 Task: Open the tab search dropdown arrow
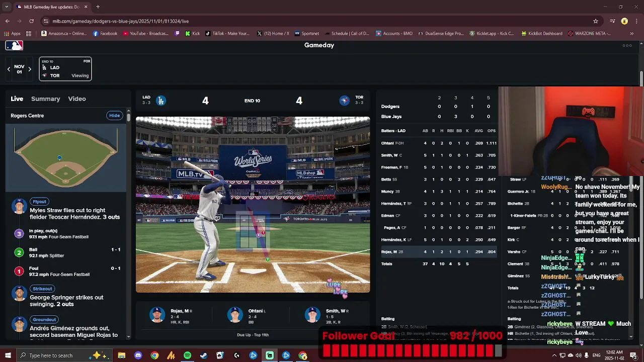7,7
